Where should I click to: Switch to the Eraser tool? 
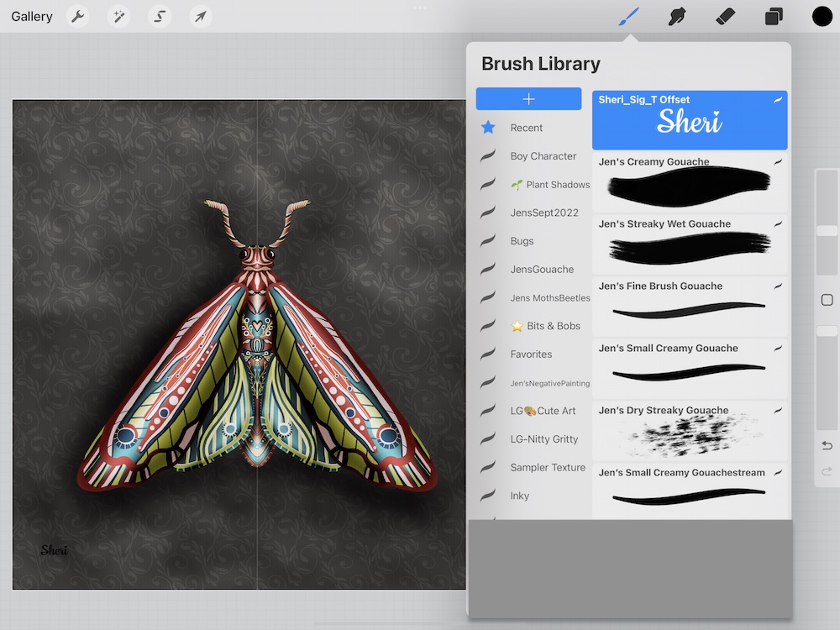(724, 16)
